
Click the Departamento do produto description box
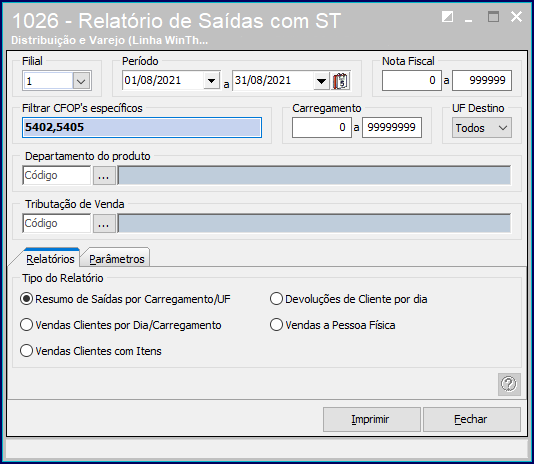314,175
